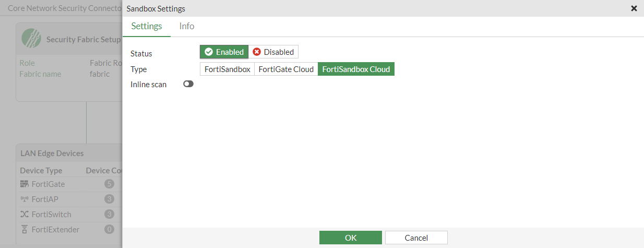Click the FortiAP wireless icon
The image size is (644, 248).
coord(25,199)
